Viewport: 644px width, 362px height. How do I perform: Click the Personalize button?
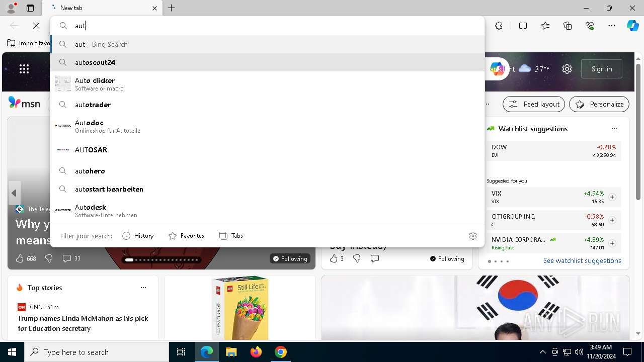(x=599, y=104)
